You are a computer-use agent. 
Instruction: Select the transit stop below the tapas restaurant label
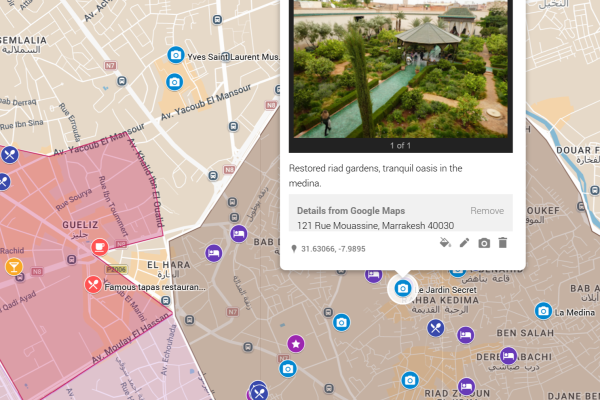(166, 300)
